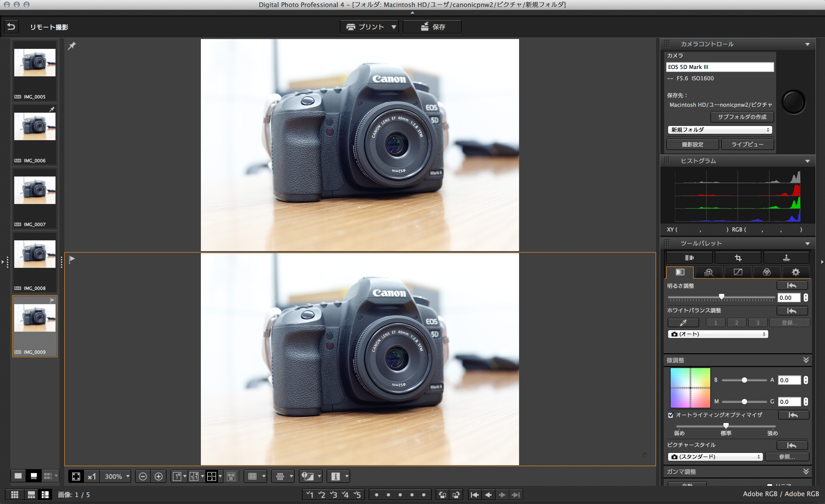Click the 明るさ調整 brightness slider handle
The width and height of the screenshot is (825, 504).
pos(722,297)
